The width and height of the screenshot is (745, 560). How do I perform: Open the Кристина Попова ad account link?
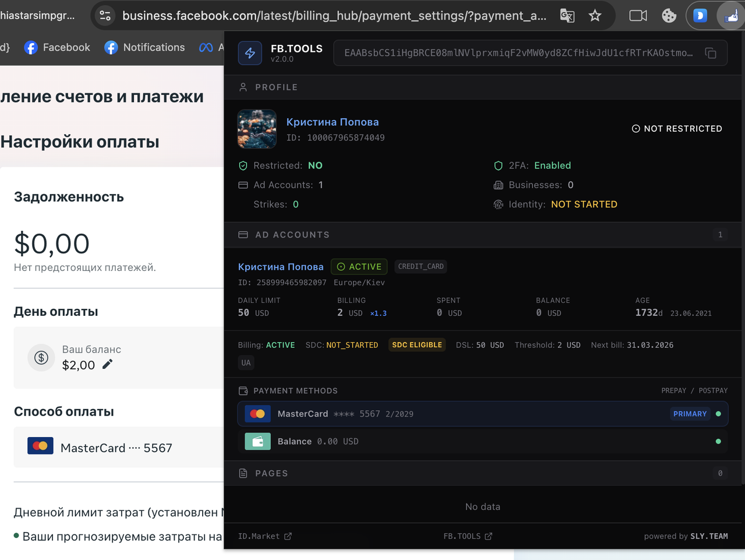pos(281,266)
